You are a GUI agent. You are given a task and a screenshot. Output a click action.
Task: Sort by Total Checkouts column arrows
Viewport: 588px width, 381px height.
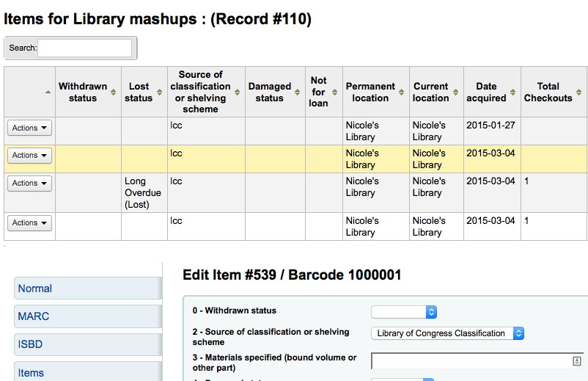pyautogui.click(x=579, y=92)
